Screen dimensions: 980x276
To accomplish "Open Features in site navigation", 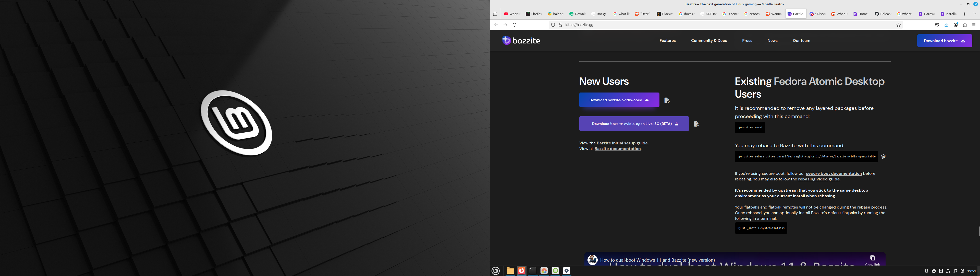I will point(668,41).
